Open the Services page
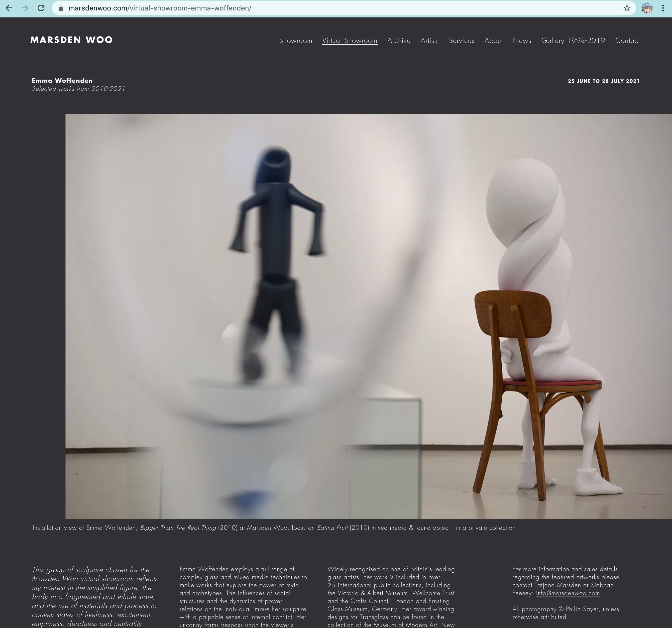The width and height of the screenshot is (672, 628). [x=461, y=41]
